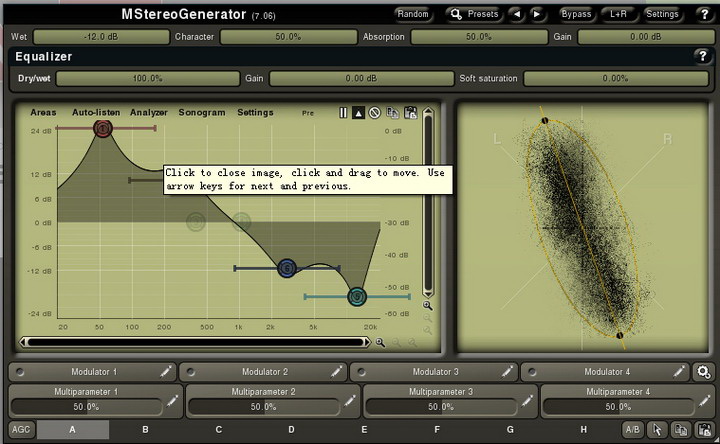This screenshot has height=444, width=720.
Task: Load the previous preset arrow
Action: [518, 14]
